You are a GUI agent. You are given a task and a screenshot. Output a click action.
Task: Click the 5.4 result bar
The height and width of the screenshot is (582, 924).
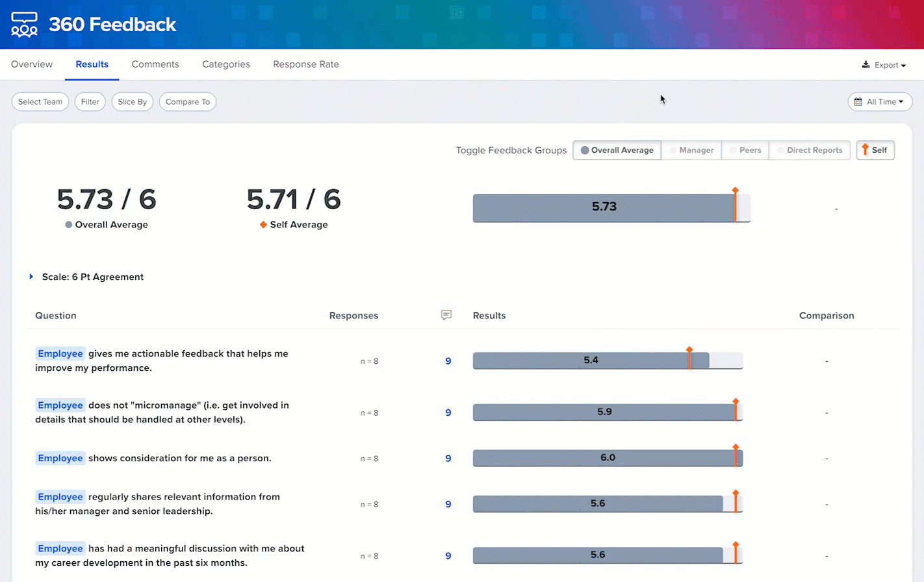[x=590, y=361]
